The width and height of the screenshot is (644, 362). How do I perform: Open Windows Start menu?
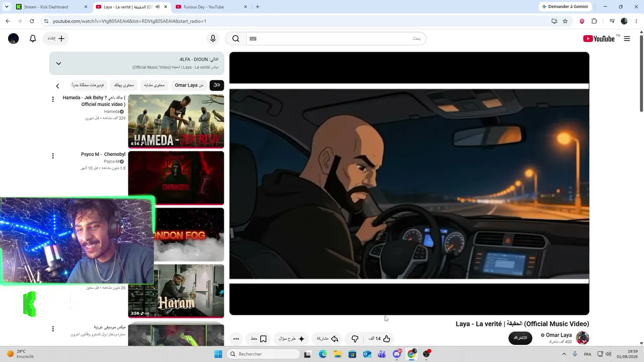point(218,354)
